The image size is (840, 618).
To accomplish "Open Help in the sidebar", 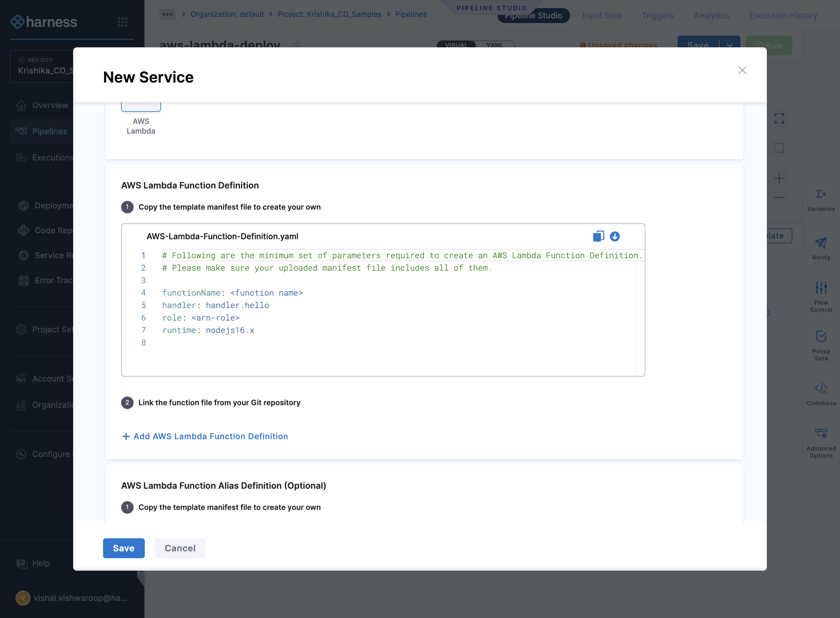I will pos(33,563).
